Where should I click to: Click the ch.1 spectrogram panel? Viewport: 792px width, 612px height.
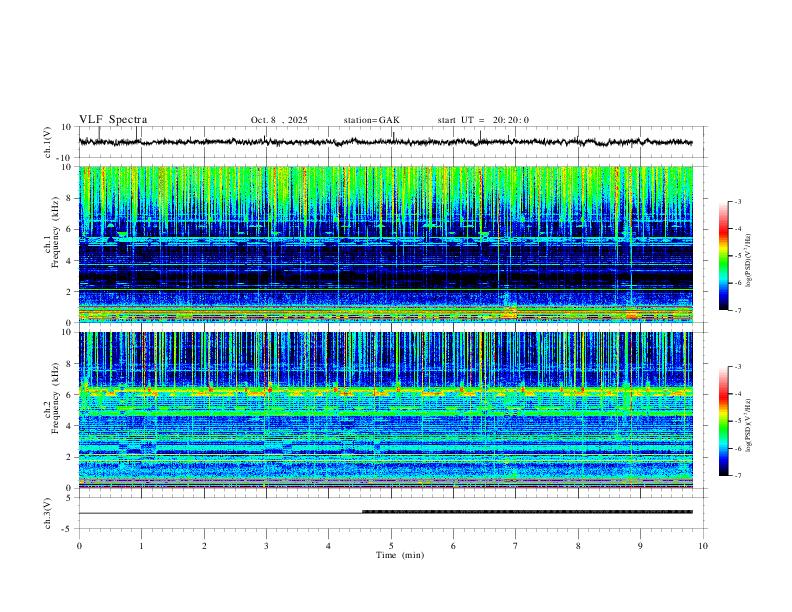coord(385,244)
